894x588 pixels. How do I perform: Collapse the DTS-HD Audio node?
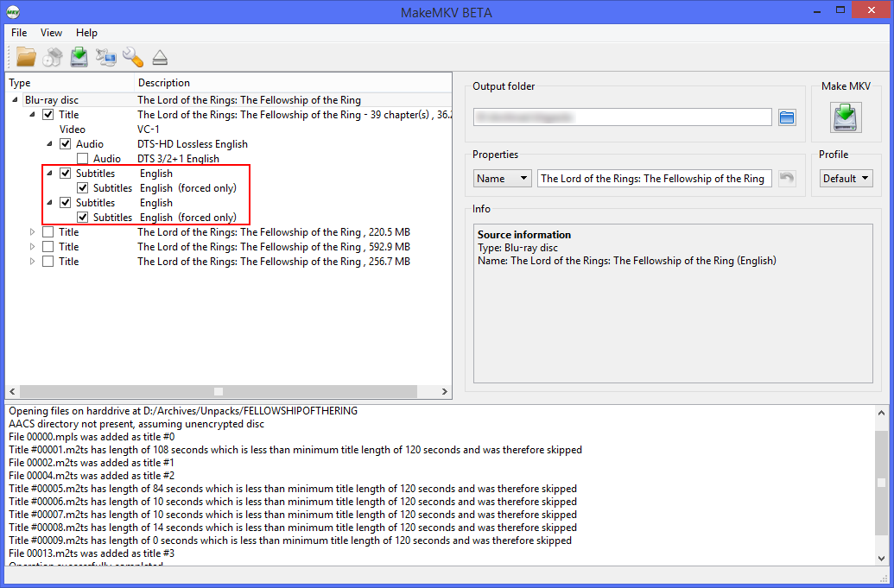click(x=49, y=144)
